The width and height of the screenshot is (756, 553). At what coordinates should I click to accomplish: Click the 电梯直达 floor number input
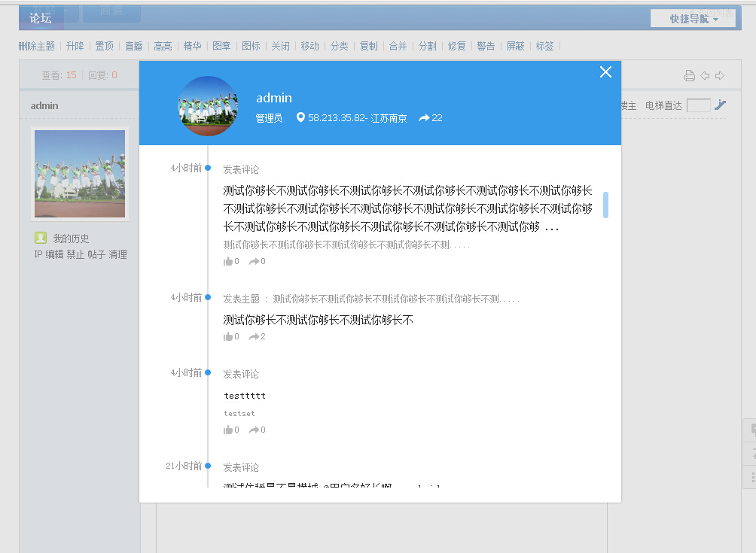coord(698,105)
